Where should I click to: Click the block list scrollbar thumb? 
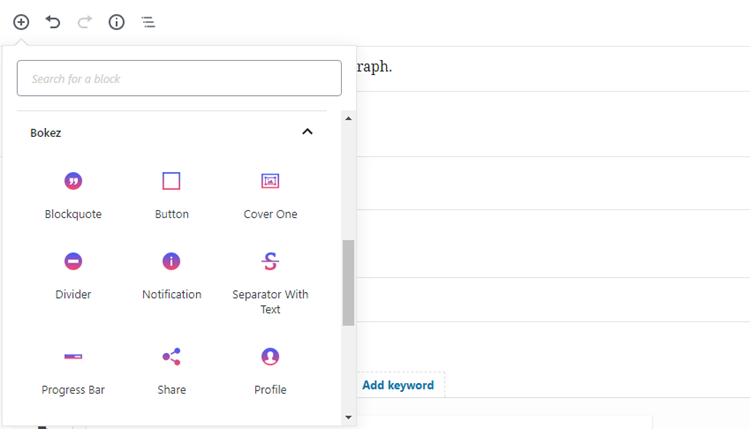tap(348, 283)
